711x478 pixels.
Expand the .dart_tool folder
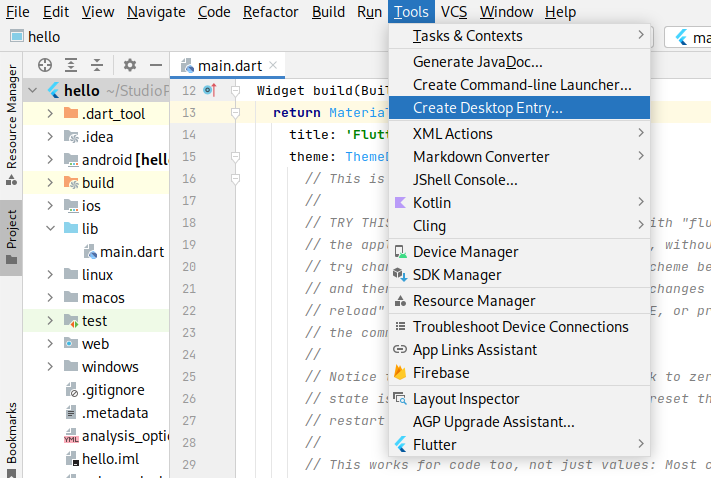pos(50,113)
